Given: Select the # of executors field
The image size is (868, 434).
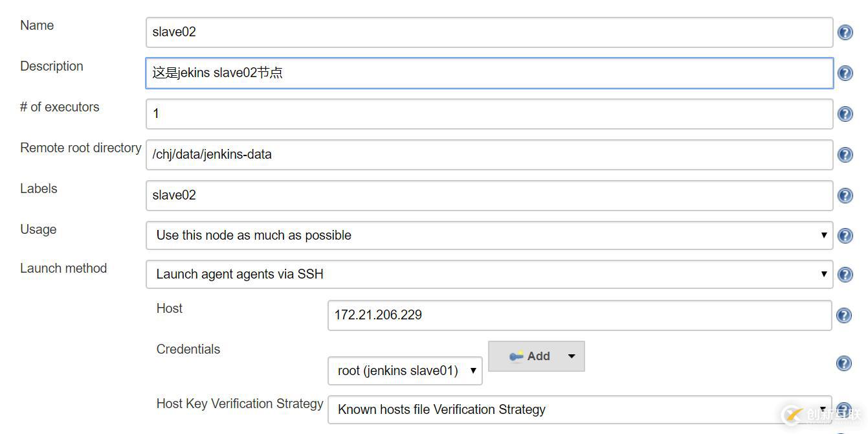Looking at the screenshot, I should coord(489,113).
